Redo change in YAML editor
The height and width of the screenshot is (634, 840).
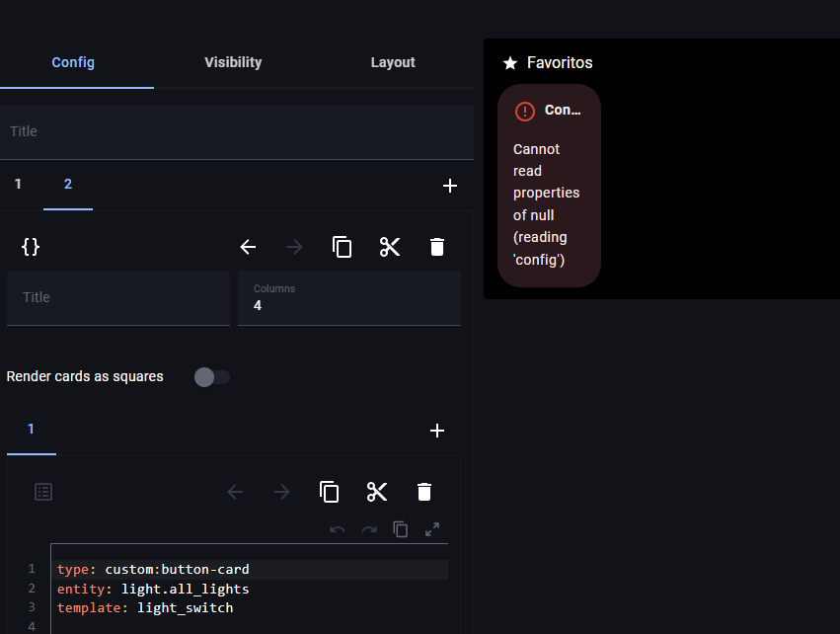pyautogui.click(x=369, y=530)
